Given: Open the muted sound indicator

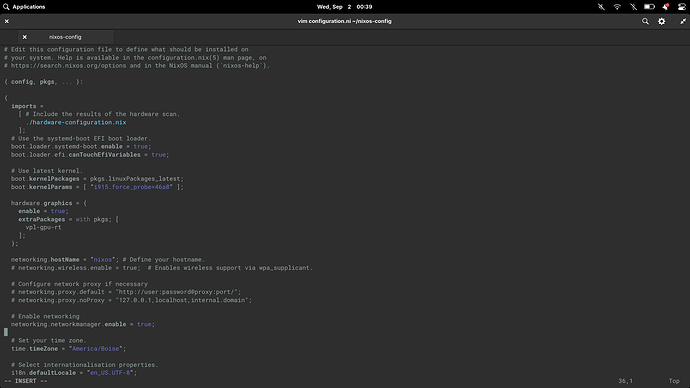Looking at the screenshot, I should 601,7.
